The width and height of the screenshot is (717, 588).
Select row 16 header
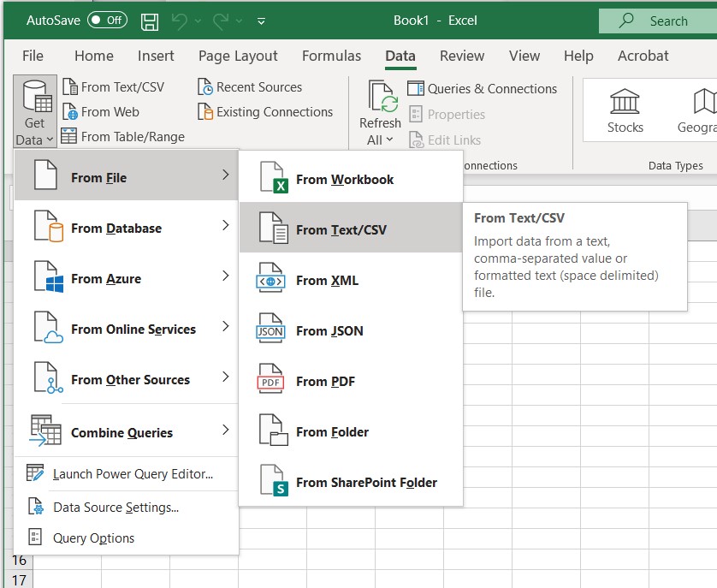pyautogui.click(x=19, y=560)
